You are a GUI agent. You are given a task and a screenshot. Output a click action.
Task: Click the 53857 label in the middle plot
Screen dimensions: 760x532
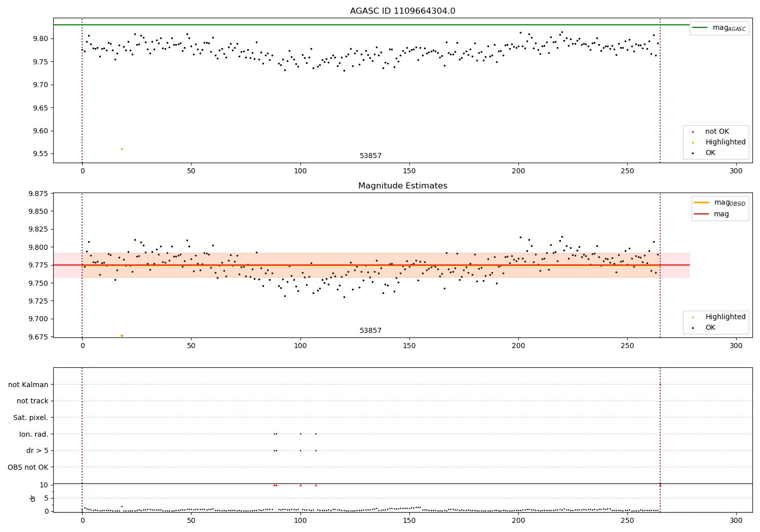(x=370, y=331)
